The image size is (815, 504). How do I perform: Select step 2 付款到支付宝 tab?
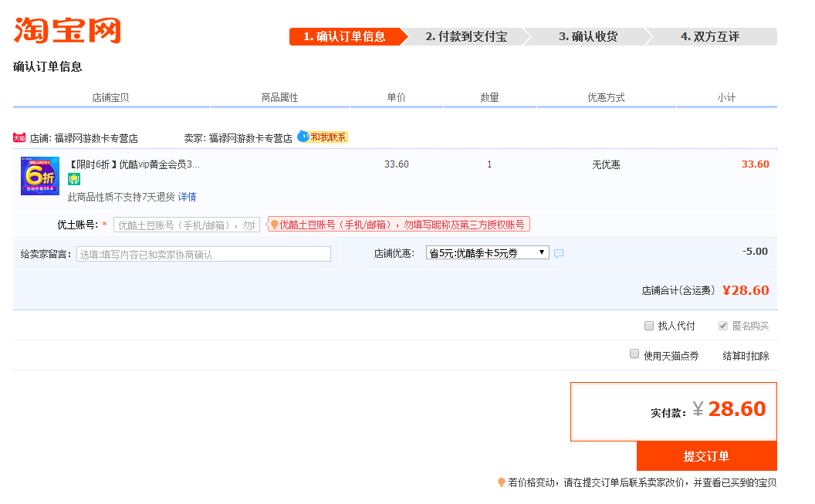coord(466,37)
